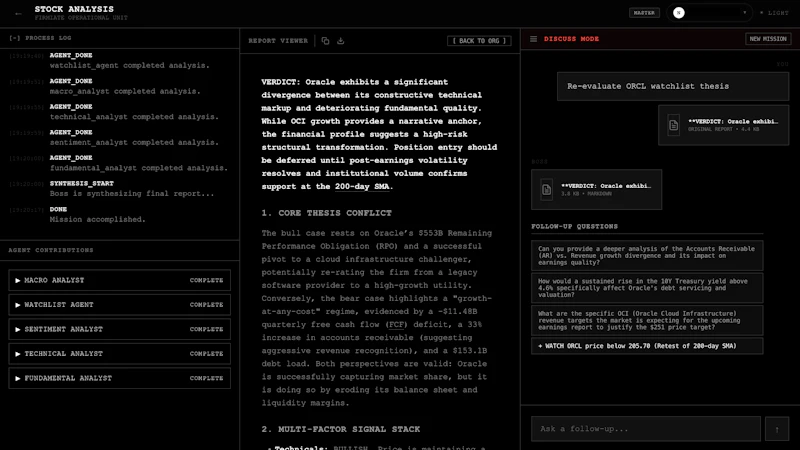The width and height of the screenshot is (800, 450).
Task: Click the send arrow next to follow-up input
Action: tap(777, 429)
